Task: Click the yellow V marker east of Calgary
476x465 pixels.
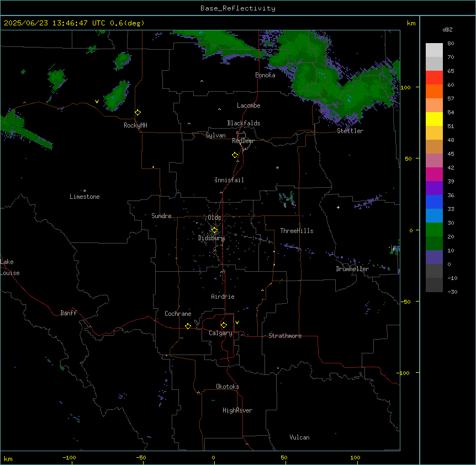Action: click(x=237, y=323)
